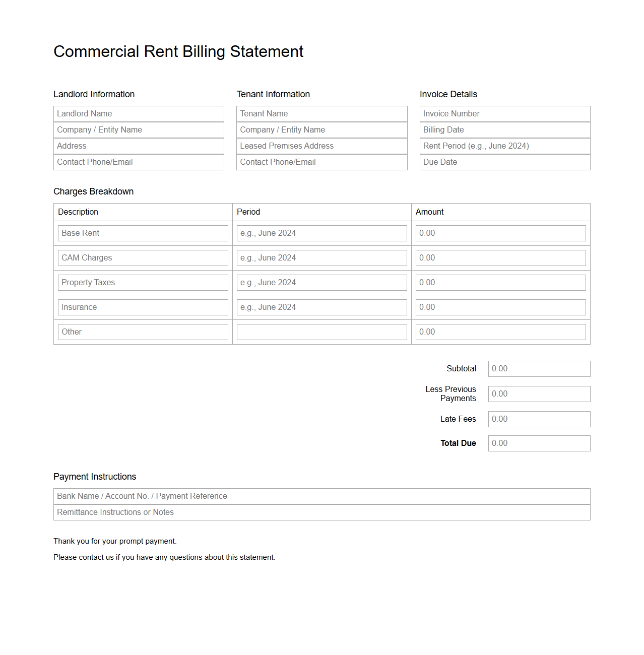Screen dimensions: 644x655
Task: Click the Bank Name / Payment Reference field
Action: (321, 496)
